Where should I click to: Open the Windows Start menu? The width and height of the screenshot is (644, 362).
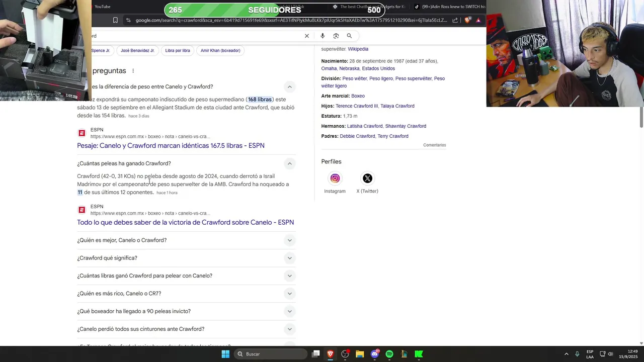click(225, 354)
